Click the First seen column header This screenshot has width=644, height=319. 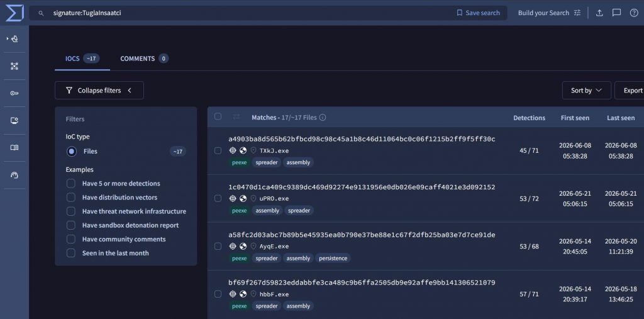pyautogui.click(x=575, y=118)
